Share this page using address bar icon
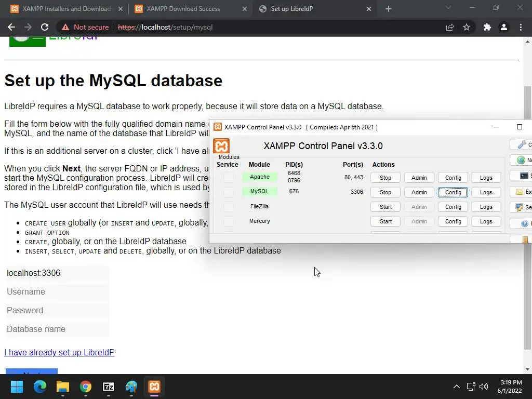 (x=450, y=27)
